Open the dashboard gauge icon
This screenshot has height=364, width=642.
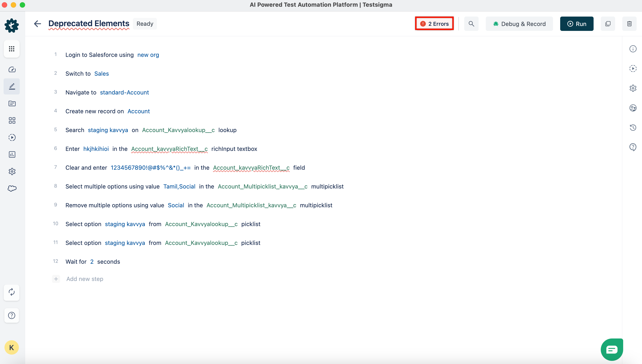[12, 69]
